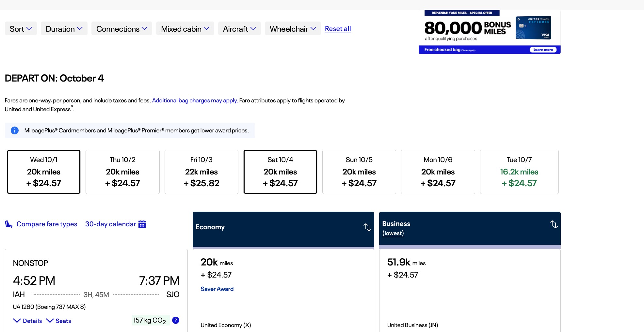Click the Business column sort arrows icon
The image size is (644, 332).
click(x=554, y=224)
